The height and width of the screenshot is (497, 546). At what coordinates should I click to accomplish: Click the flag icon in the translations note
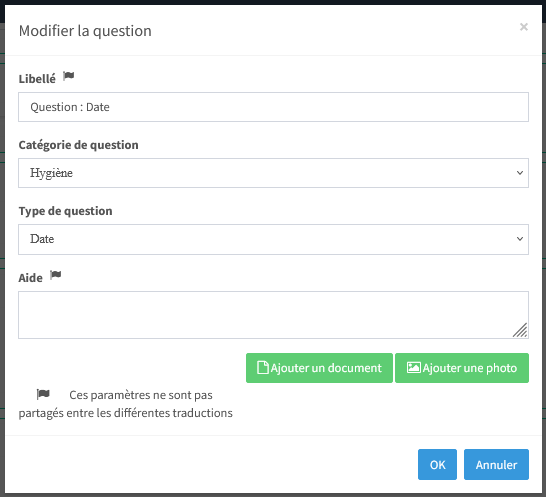(43, 394)
